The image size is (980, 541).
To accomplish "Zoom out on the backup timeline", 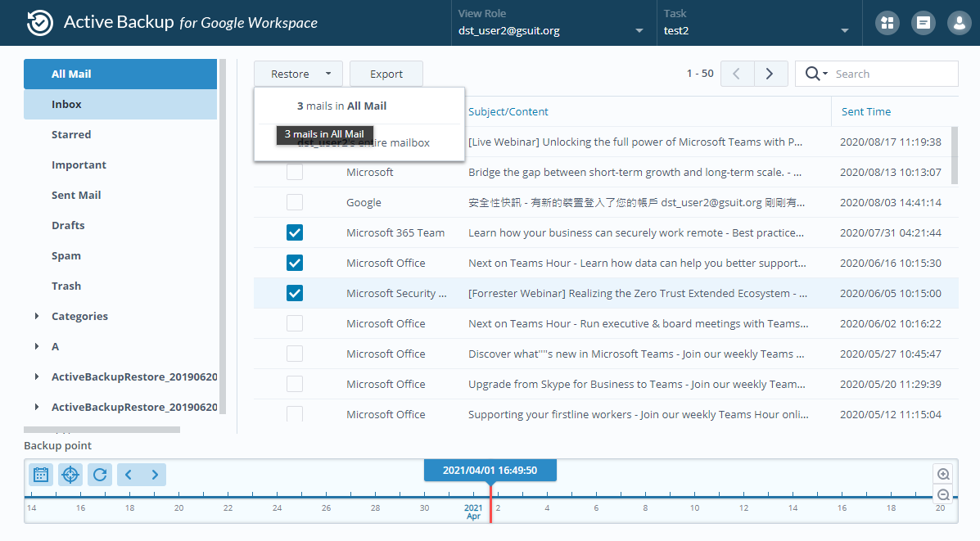I will [x=942, y=494].
